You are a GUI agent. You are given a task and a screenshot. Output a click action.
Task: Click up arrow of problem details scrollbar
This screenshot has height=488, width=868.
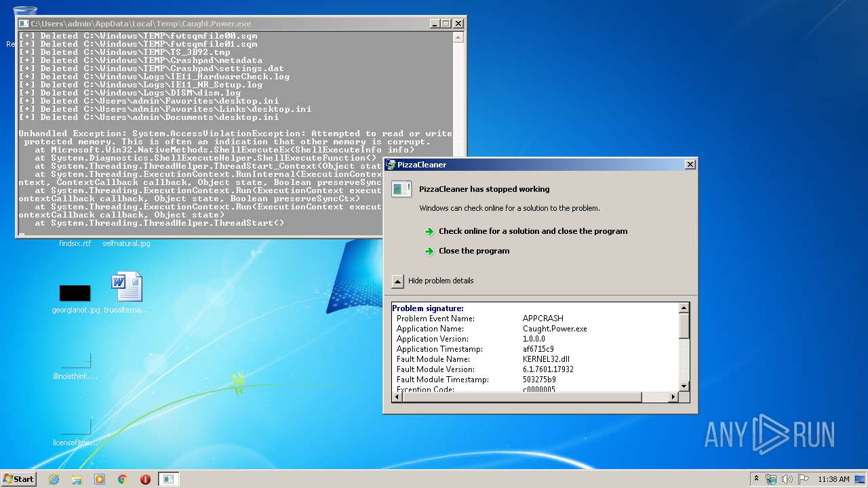[x=684, y=308]
